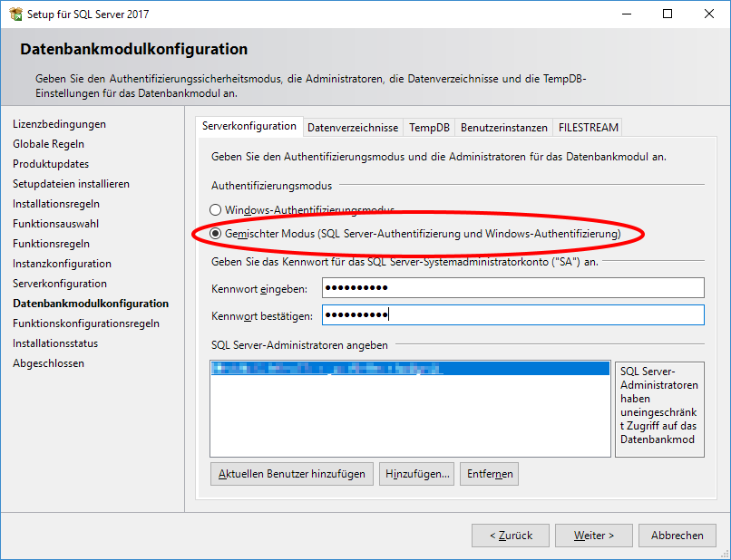Click Funktionsregeln in the step list
Viewport: 731px width, 560px height.
[52, 244]
